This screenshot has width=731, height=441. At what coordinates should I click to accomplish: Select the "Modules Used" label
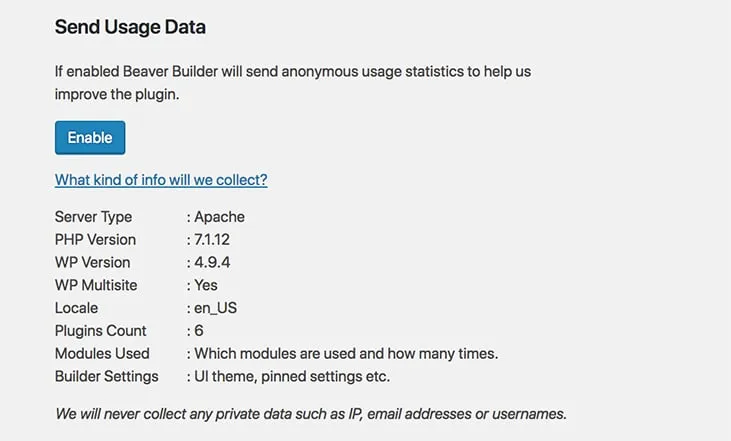point(102,353)
